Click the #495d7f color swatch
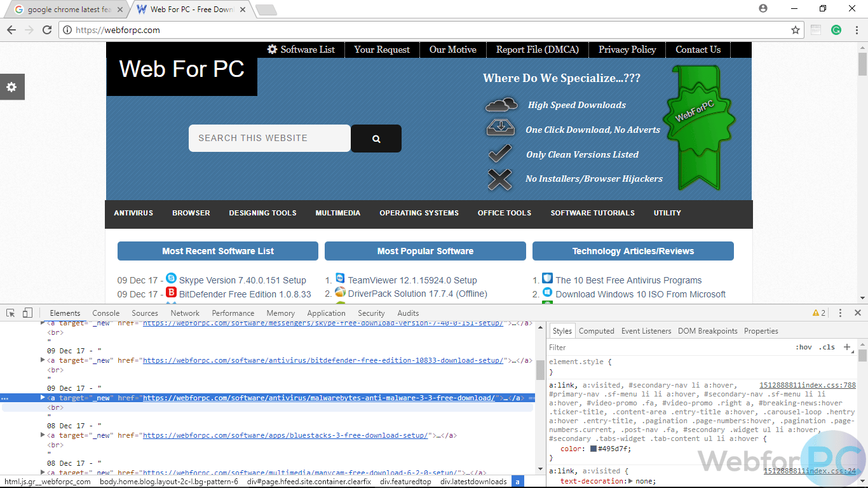868x488 pixels. 593,449
